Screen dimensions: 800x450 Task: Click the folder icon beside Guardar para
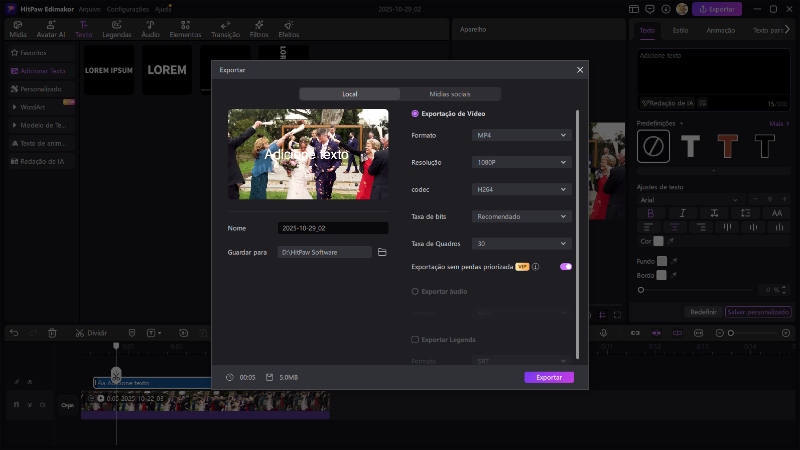tap(382, 253)
